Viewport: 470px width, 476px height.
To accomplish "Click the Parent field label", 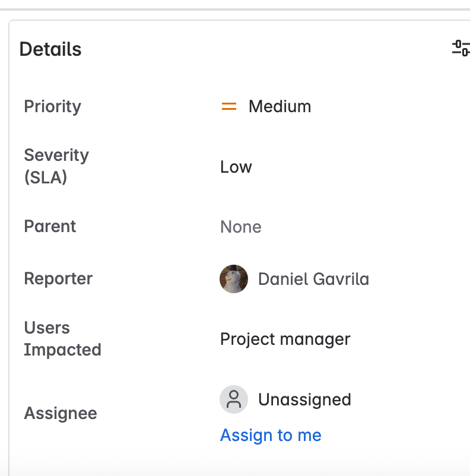I will 50,227.
